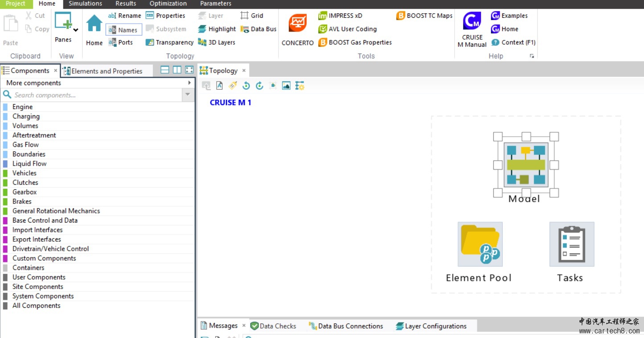644x338 pixels.
Task: Click the insert picture icon in topology toolbar
Action: click(286, 86)
